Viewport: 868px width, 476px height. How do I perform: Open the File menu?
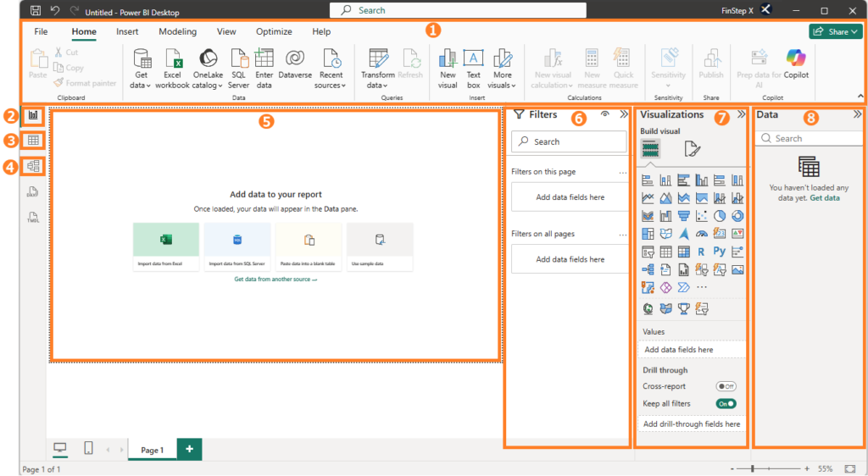click(41, 31)
